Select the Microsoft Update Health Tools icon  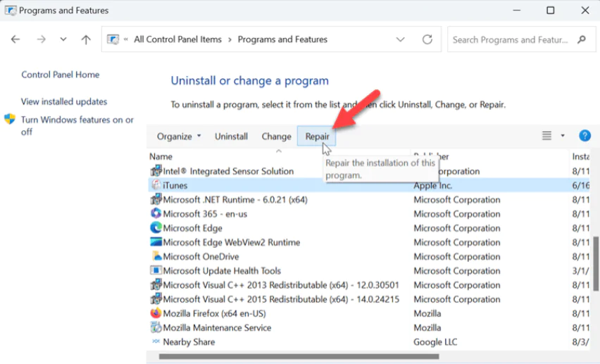coord(156,270)
